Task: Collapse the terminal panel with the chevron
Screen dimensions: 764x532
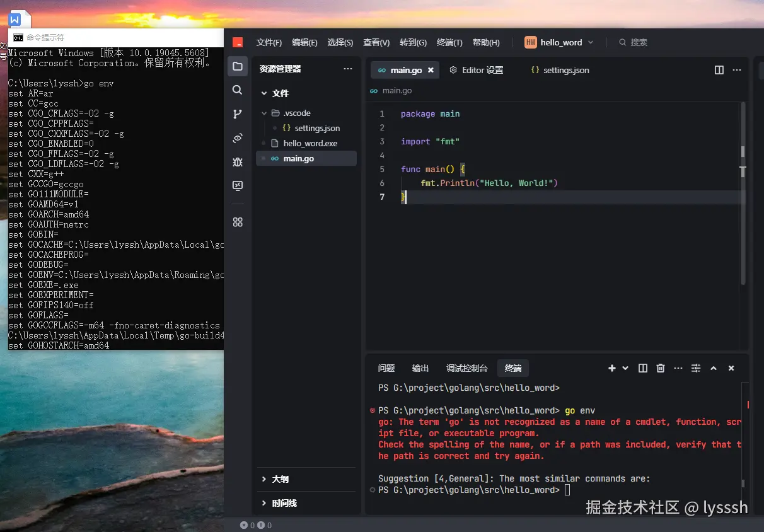Action: pyautogui.click(x=713, y=368)
